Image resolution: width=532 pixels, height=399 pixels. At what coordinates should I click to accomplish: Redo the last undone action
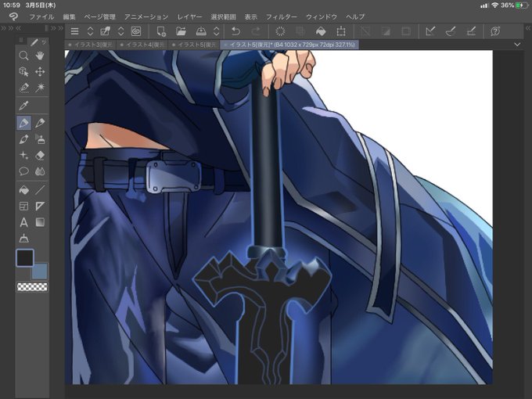click(256, 31)
